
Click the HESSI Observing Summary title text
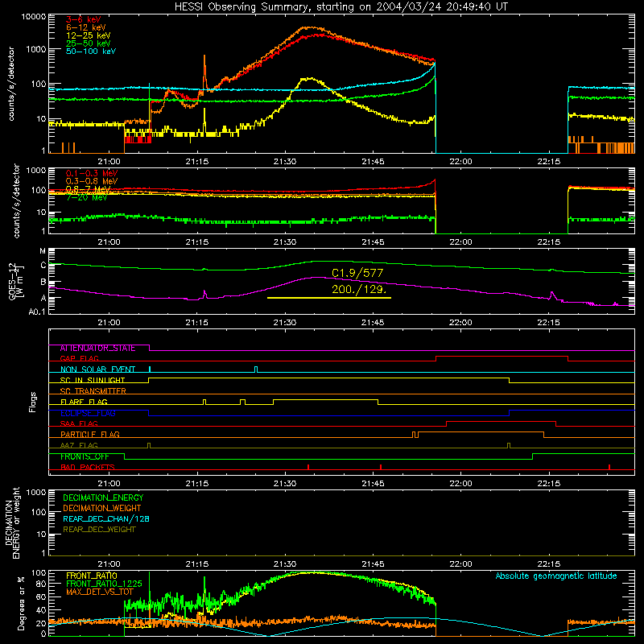[x=341, y=6]
